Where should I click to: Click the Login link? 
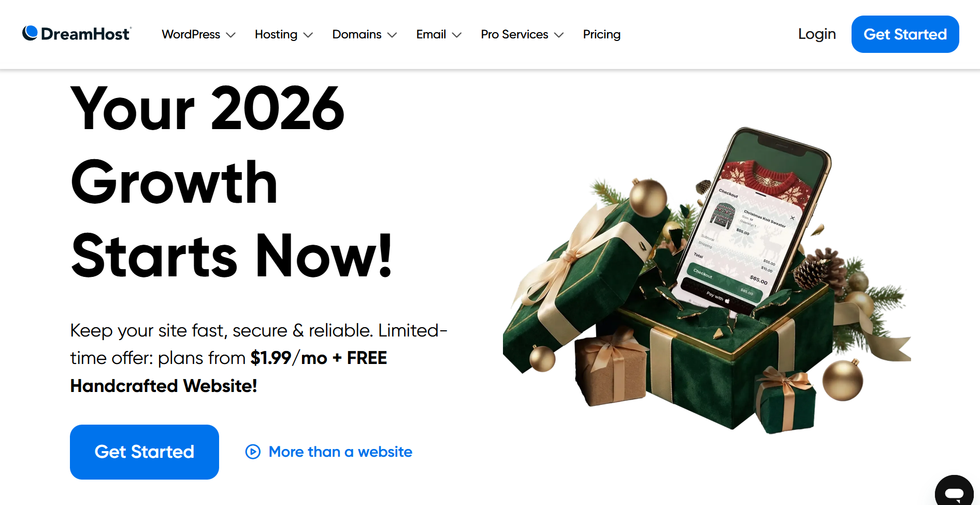pos(817,34)
